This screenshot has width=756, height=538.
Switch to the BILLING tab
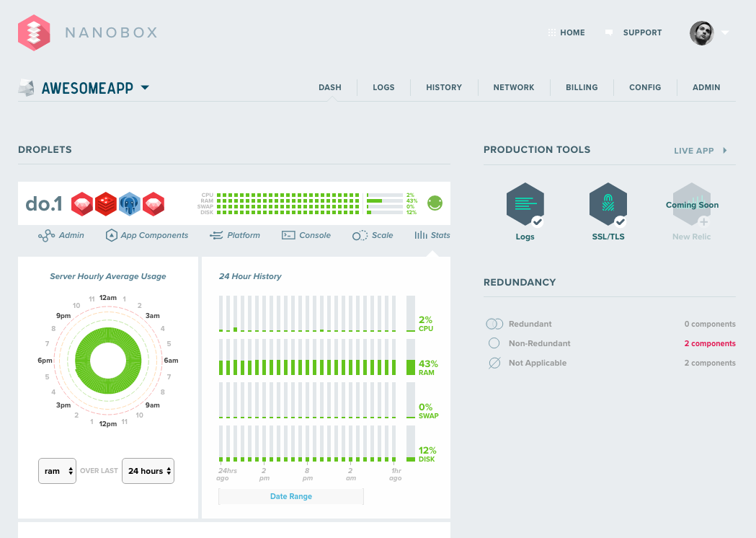(x=582, y=87)
